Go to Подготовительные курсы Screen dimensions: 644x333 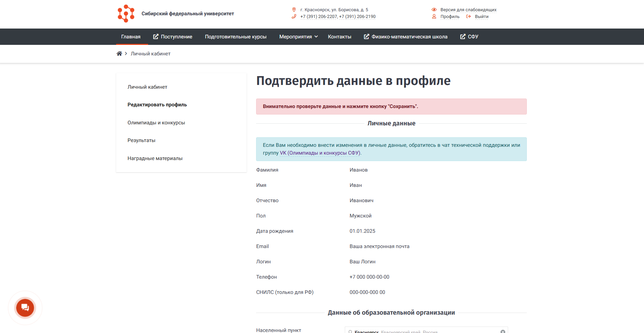pyautogui.click(x=235, y=37)
